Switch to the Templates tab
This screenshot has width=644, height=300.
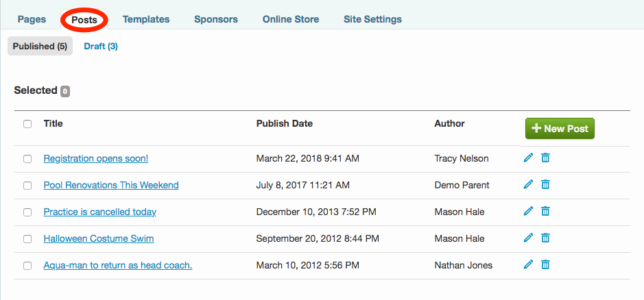click(x=146, y=19)
